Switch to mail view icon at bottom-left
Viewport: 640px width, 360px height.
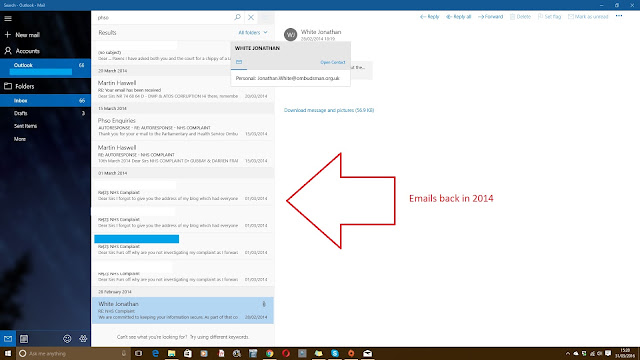(8, 338)
